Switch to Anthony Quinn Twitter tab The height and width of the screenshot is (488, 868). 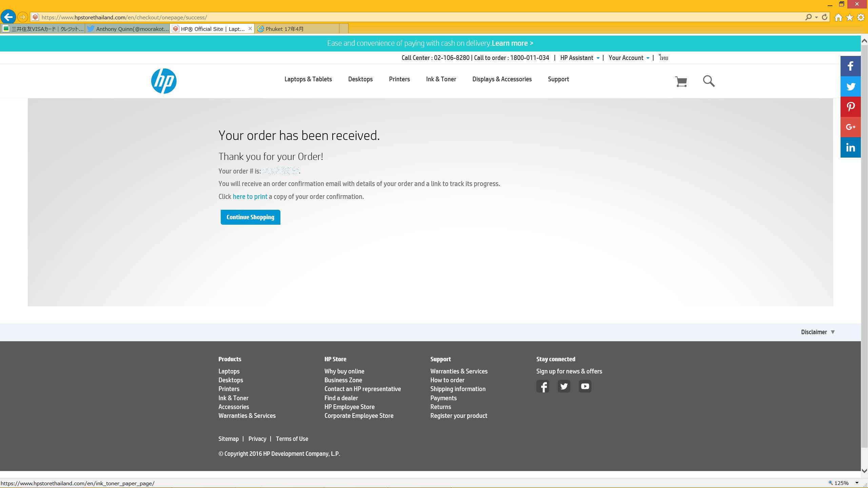coord(127,29)
